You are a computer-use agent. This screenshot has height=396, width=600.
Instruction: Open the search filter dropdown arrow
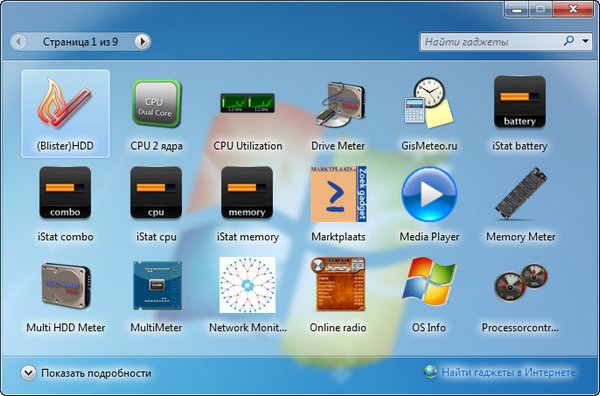pos(585,41)
